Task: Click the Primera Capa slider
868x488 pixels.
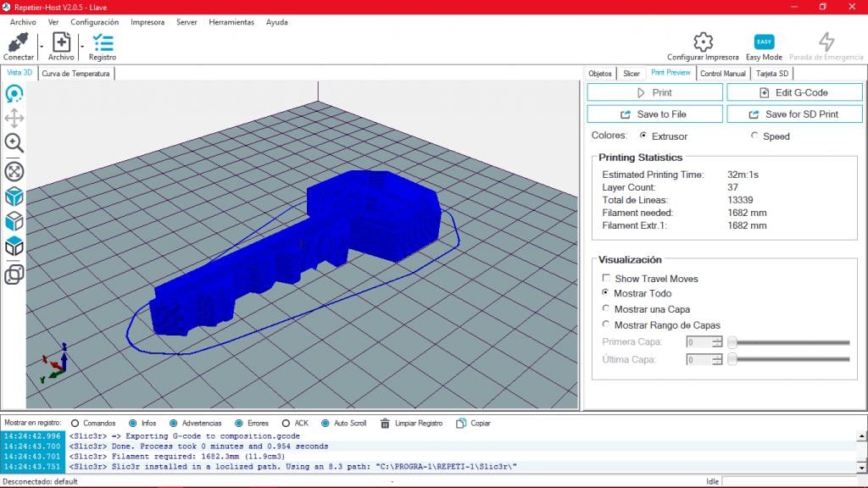Action: click(x=789, y=342)
